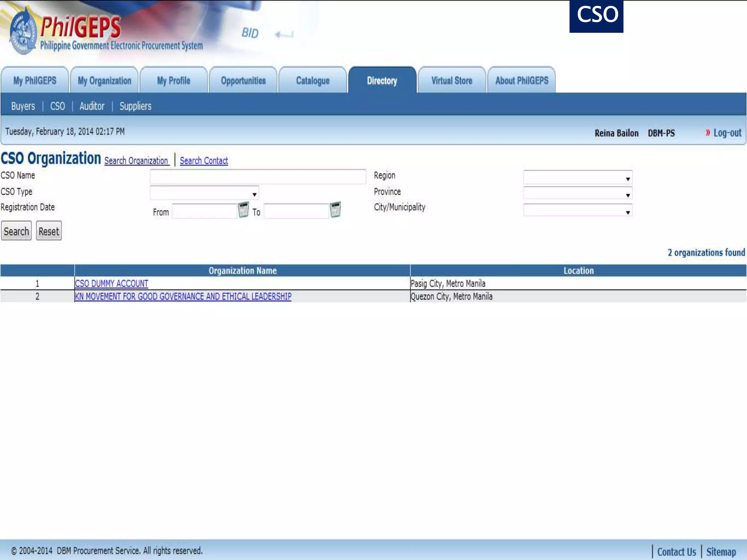Switch to the Opportunities tab

[243, 81]
